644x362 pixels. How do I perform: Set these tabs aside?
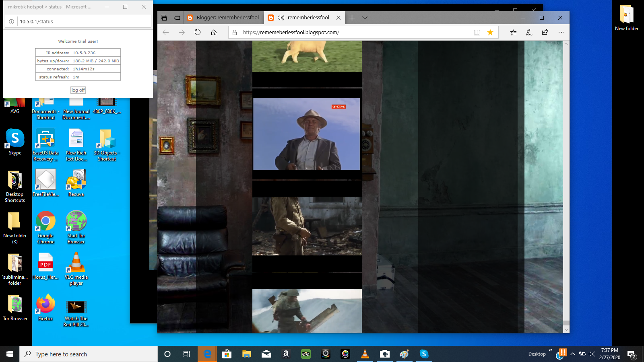click(x=177, y=18)
